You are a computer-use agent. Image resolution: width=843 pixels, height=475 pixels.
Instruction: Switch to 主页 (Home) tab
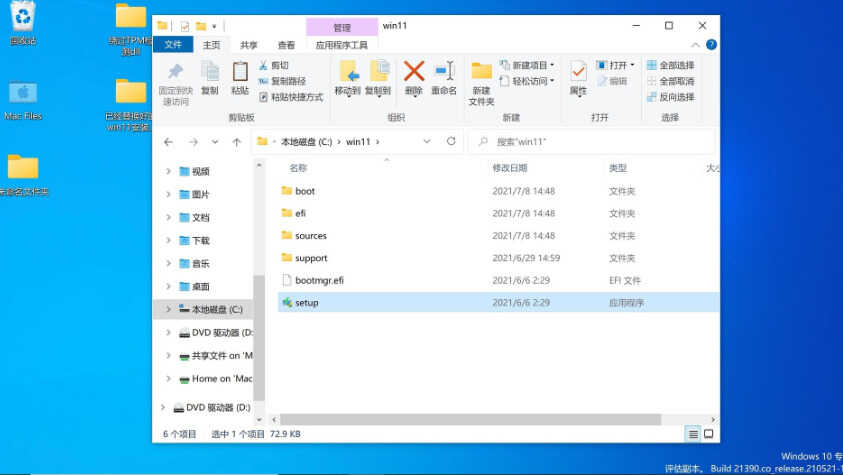pyautogui.click(x=211, y=45)
